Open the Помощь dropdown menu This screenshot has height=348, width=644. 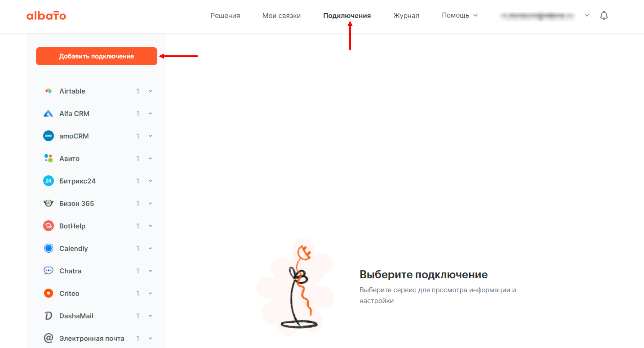[x=460, y=15]
